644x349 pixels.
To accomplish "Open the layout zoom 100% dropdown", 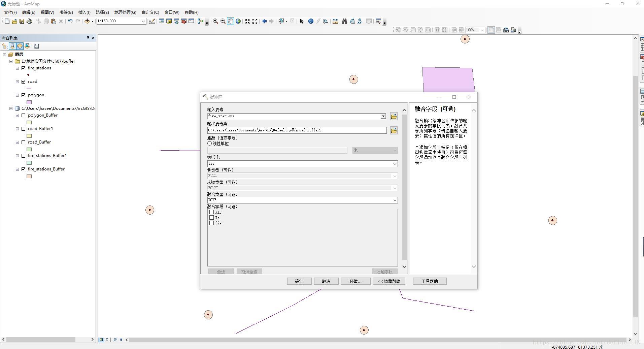I will click(x=482, y=30).
